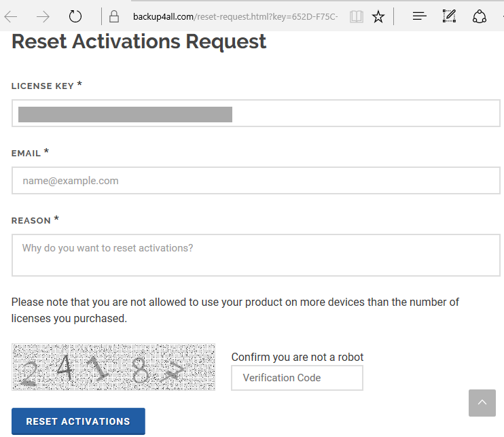Focus the License Key input field
504x437 pixels.
click(x=256, y=113)
